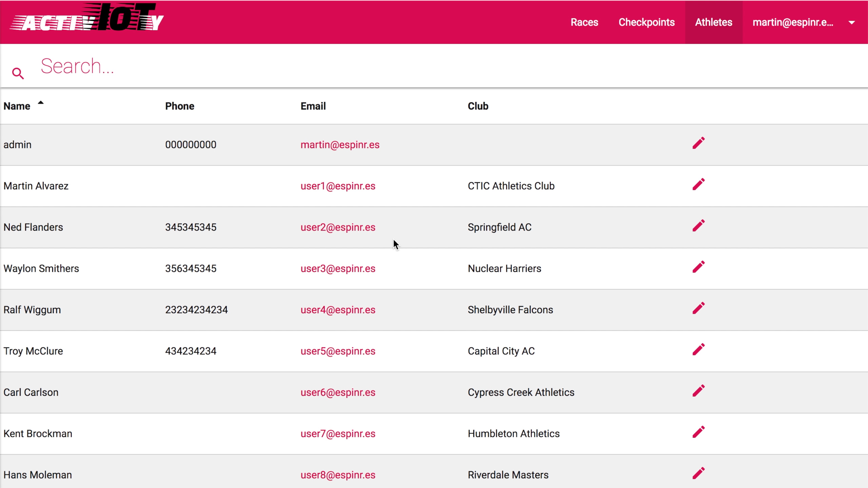
Task: Edit Waylon Smithers via pencil icon
Action: point(698,267)
